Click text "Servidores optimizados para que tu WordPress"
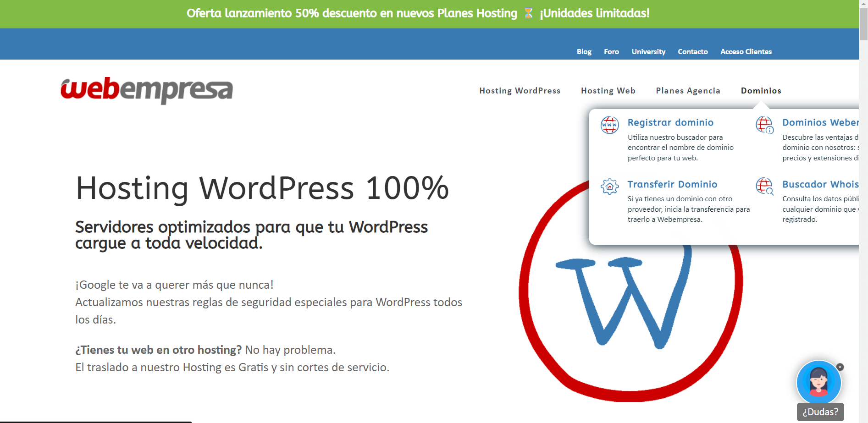 pos(251,227)
